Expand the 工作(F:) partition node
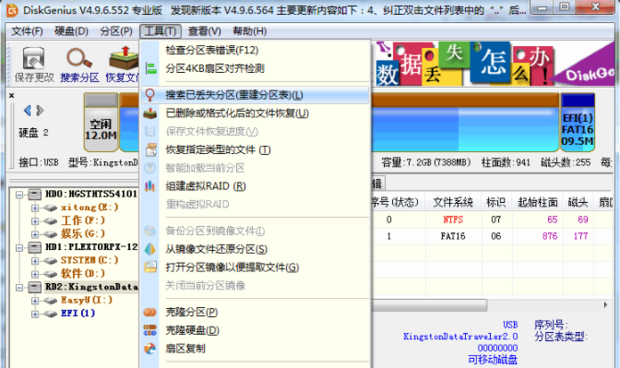This screenshot has height=368, width=620. 35,221
